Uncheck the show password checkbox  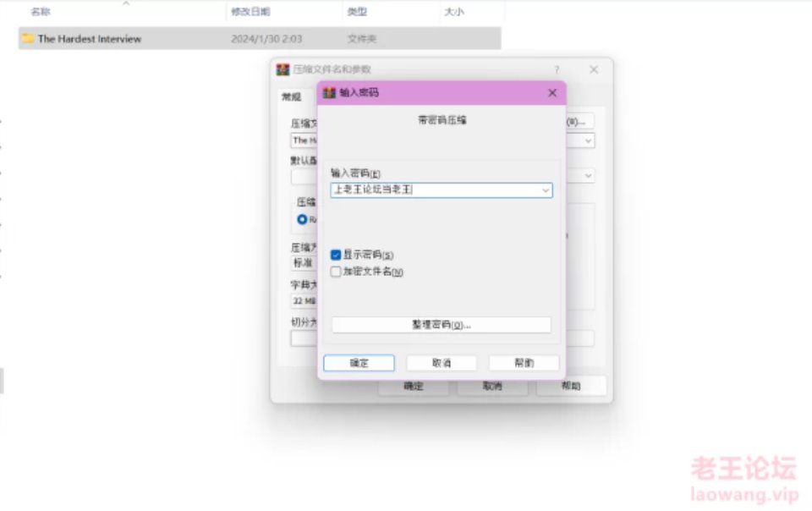[336, 255]
